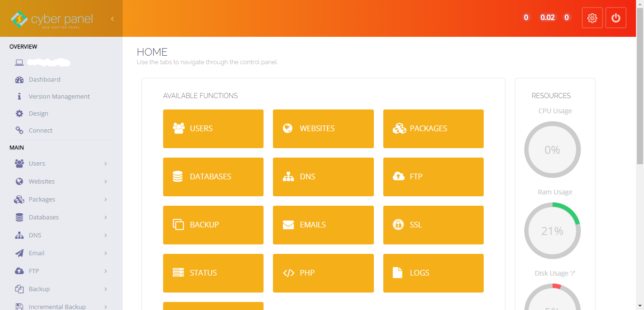Image resolution: width=644 pixels, height=310 pixels.
Task: Click the cyber panel logo
Action: 51,18
